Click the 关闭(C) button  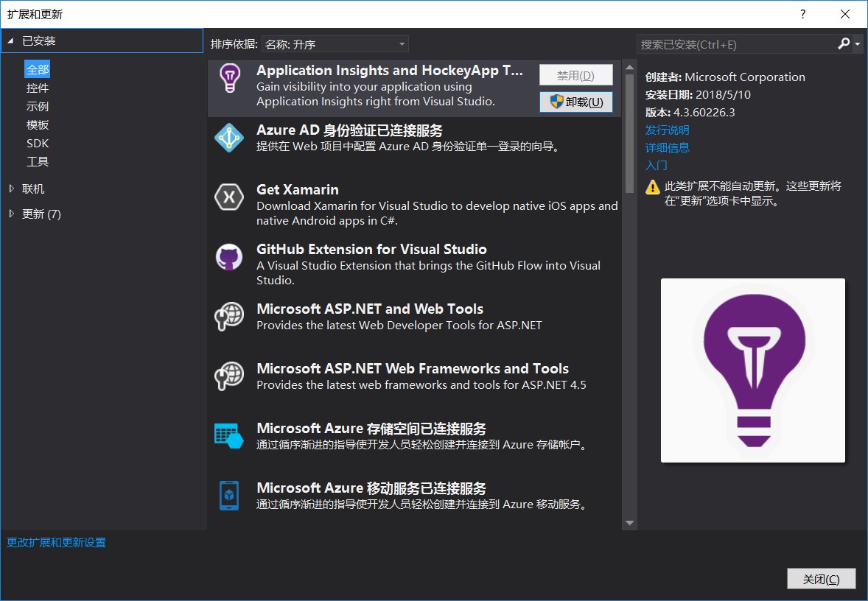coord(821,579)
